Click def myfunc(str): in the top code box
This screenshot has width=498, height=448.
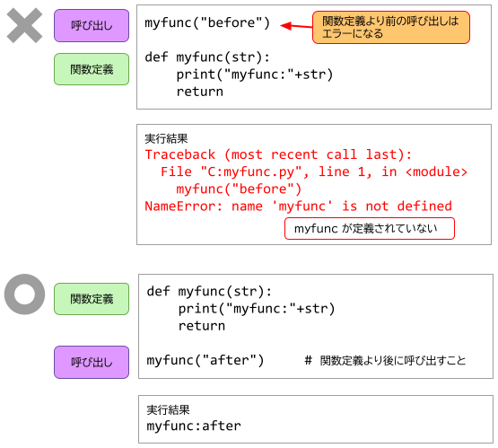(x=207, y=57)
